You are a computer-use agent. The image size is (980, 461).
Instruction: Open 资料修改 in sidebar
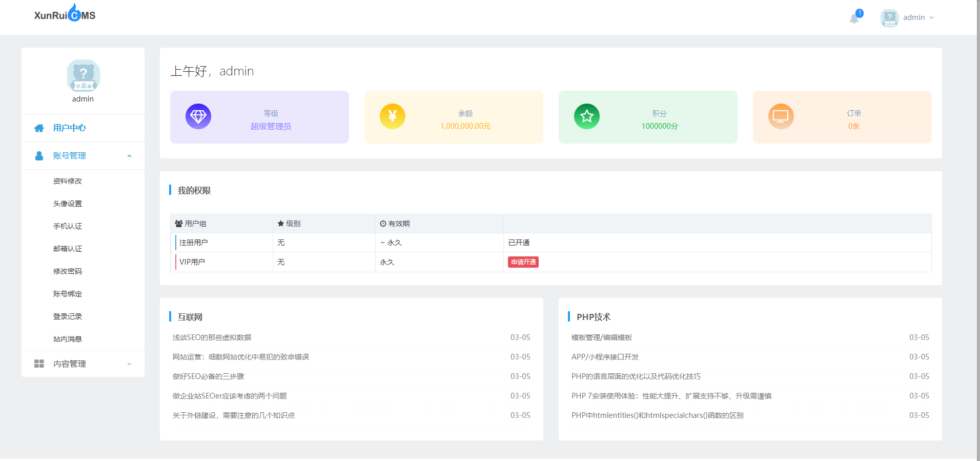(68, 181)
